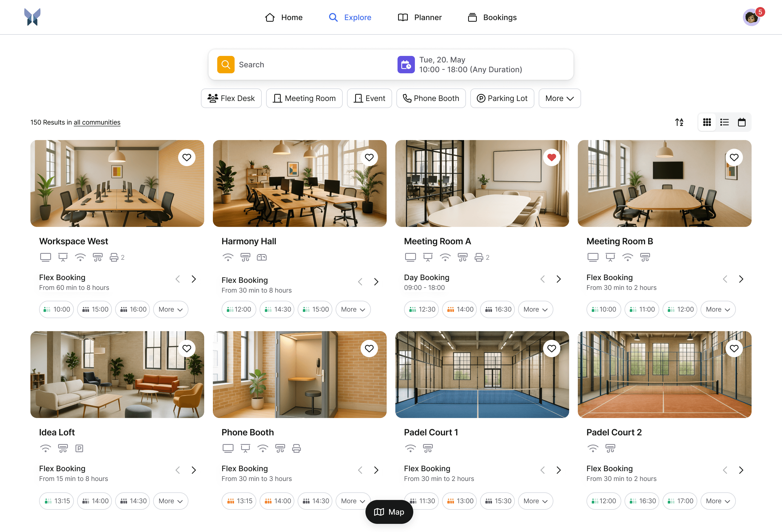Open the Planner section
Image resolution: width=782 pixels, height=532 pixels.
420,17
